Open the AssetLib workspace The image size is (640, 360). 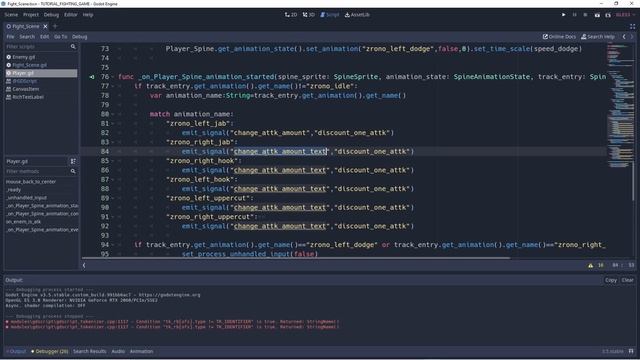357,15
